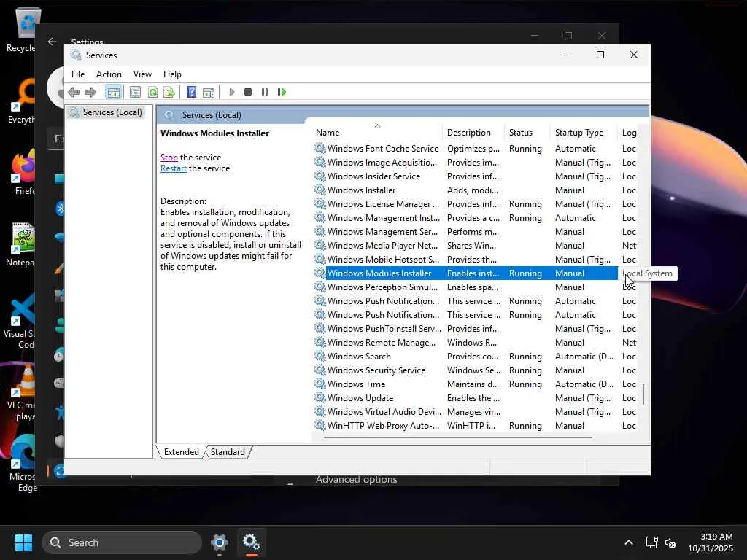This screenshot has width=747, height=560.
Task: Open the File menu
Action: 78,74
